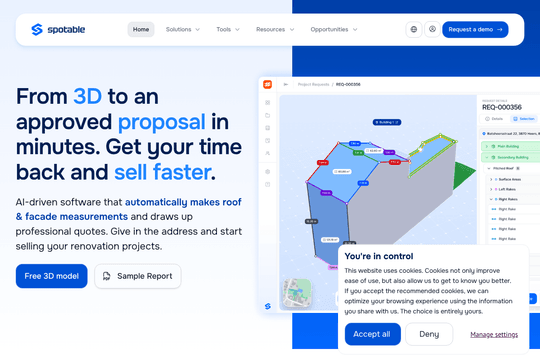Open the Project Requests breadcrumb
The image size is (540, 360).
(313, 84)
